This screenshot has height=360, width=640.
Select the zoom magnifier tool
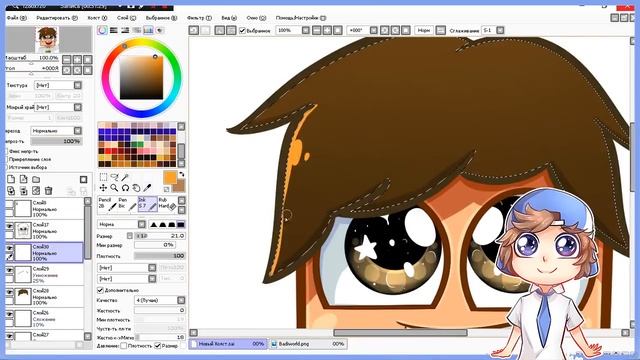click(114, 188)
